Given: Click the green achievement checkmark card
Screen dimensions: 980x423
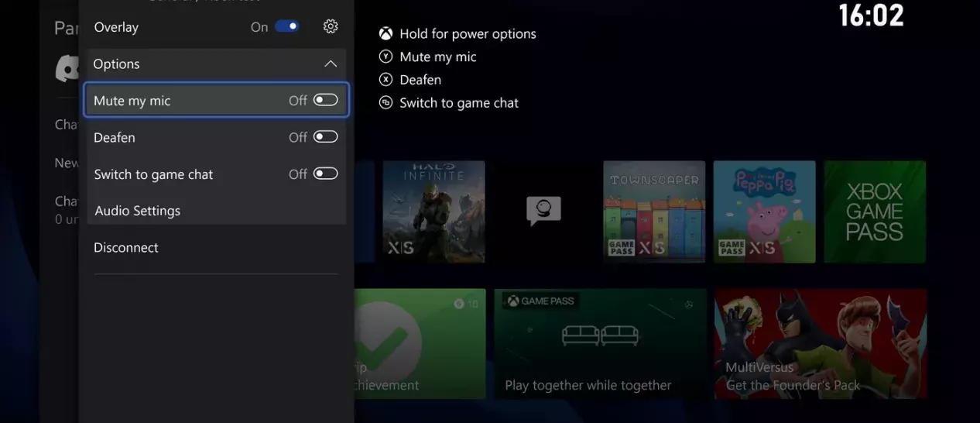Looking at the screenshot, I should point(420,344).
